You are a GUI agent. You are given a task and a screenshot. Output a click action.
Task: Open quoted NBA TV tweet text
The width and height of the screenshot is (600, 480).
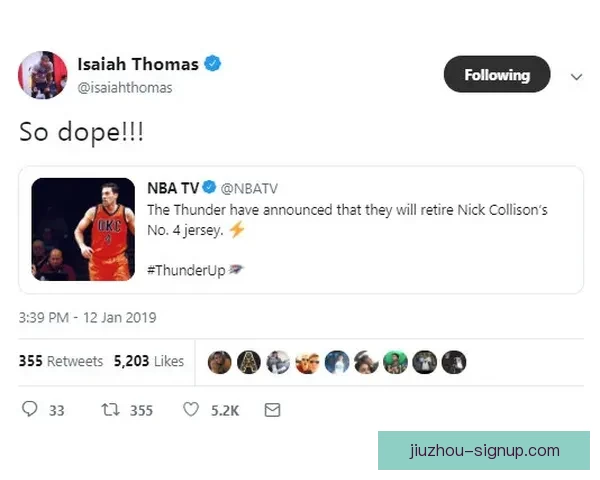point(347,220)
